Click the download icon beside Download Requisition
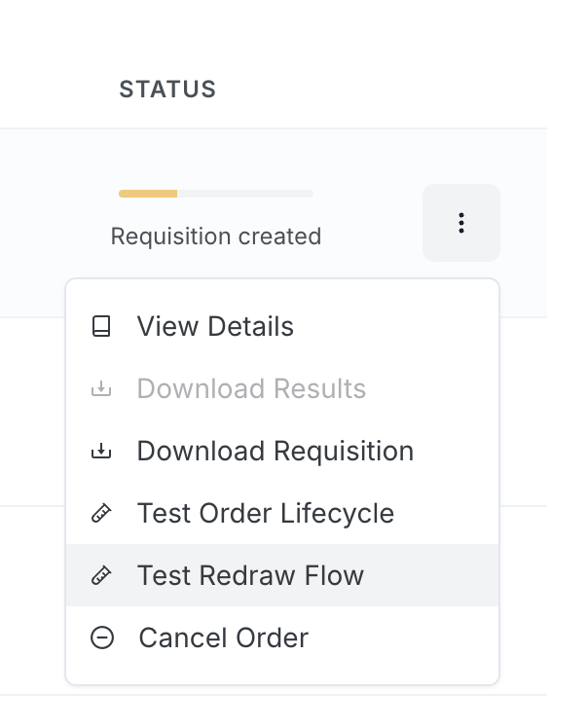Screen dimensions: 588x728 click(101, 452)
